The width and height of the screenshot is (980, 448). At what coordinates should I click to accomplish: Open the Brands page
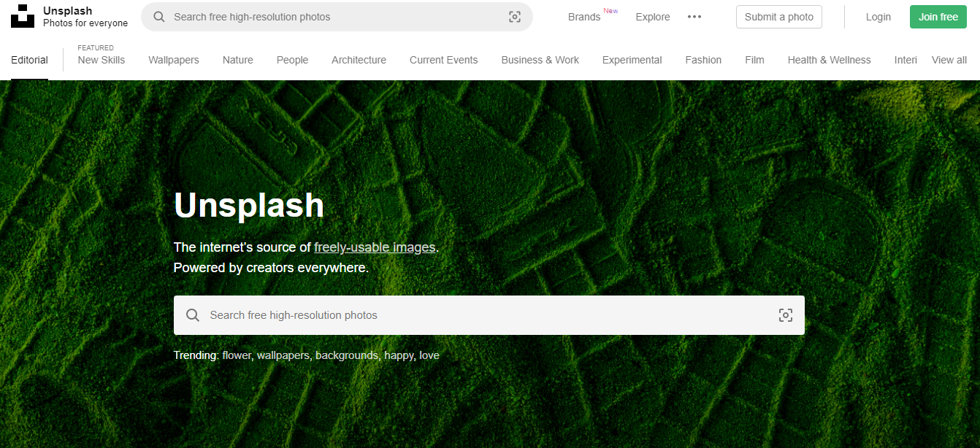pos(584,17)
